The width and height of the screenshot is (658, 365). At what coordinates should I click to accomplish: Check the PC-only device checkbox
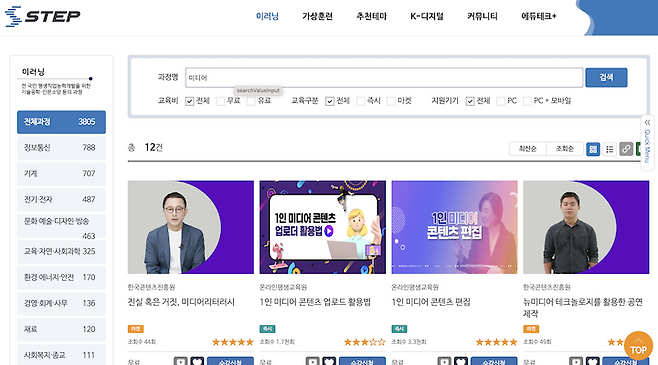tap(500, 101)
